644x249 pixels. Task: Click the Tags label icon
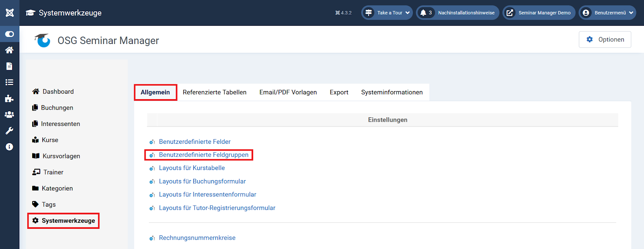(x=35, y=204)
